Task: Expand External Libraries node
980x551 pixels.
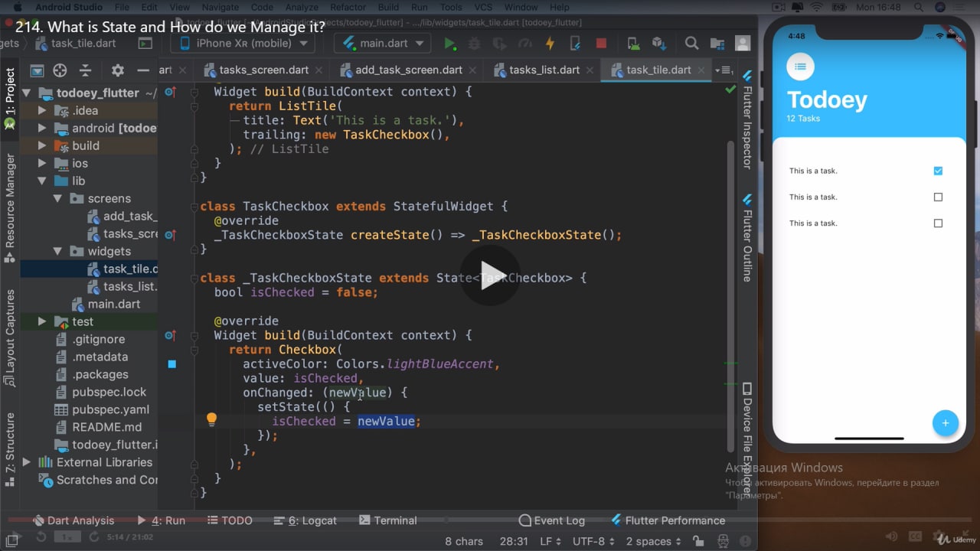Action: (27, 462)
